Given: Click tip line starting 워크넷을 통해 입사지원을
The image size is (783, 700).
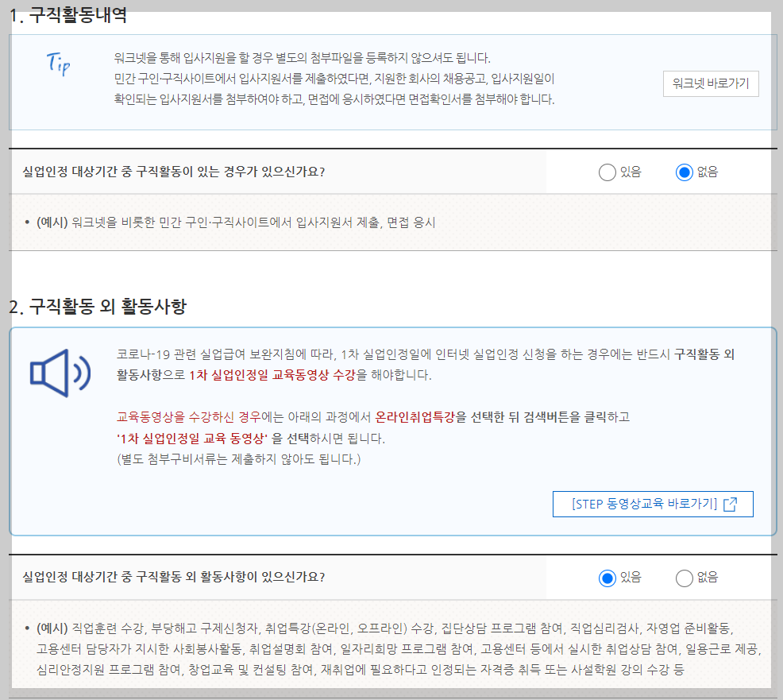Looking at the screenshot, I should click(x=302, y=58).
